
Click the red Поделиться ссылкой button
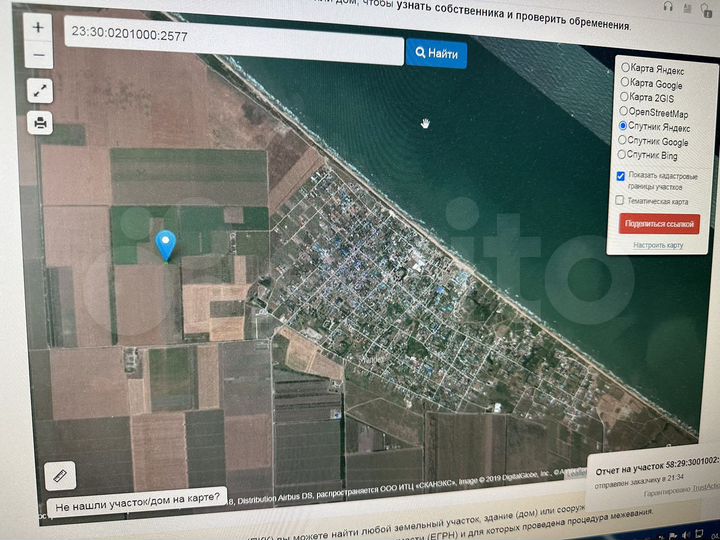tap(659, 224)
